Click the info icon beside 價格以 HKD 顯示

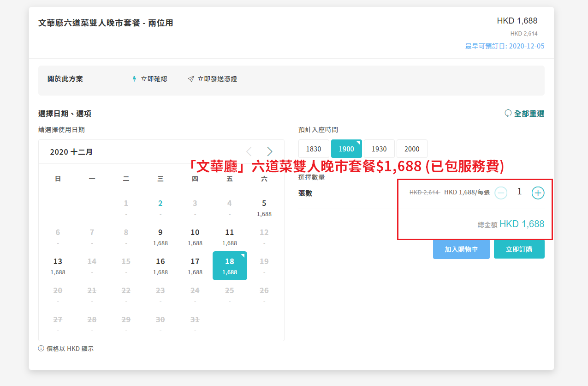(x=41, y=349)
